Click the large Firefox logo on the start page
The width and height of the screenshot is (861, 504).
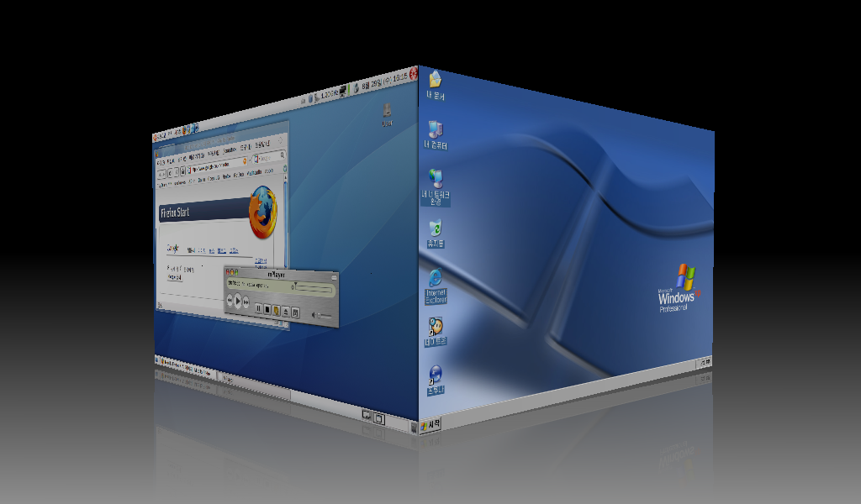click(x=262, y=213)
